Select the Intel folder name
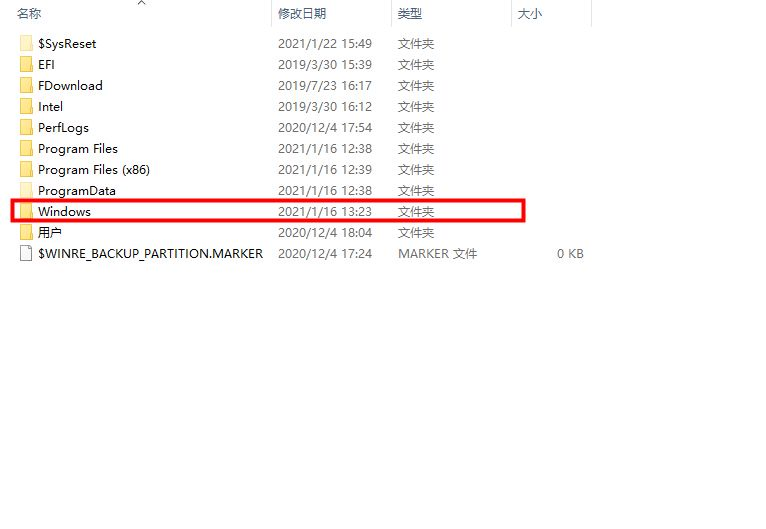Image resolution: width=766 pixels, height=529 pixels. [50, 106]
